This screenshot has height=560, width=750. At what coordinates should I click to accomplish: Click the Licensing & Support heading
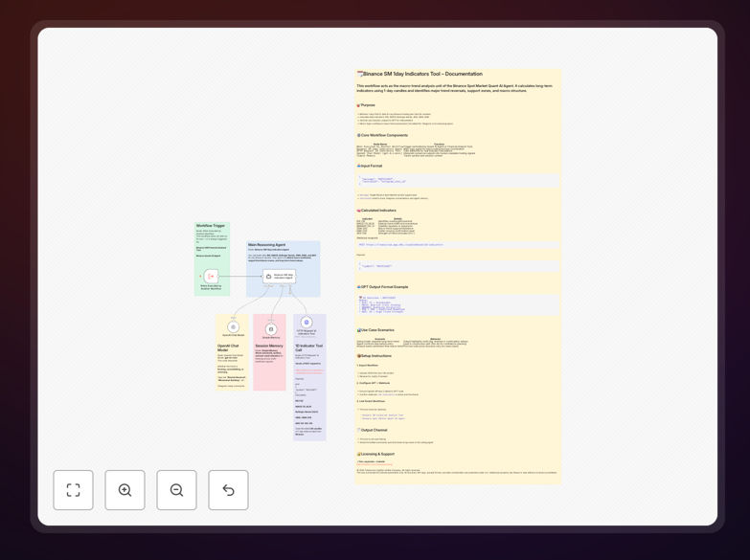coord(375,455)
